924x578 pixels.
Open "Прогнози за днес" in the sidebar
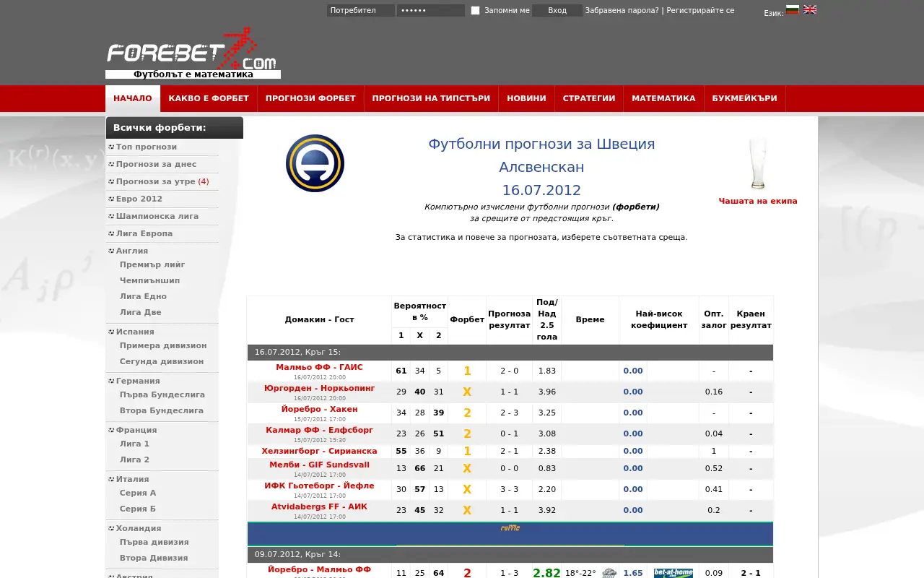[156, 165]
